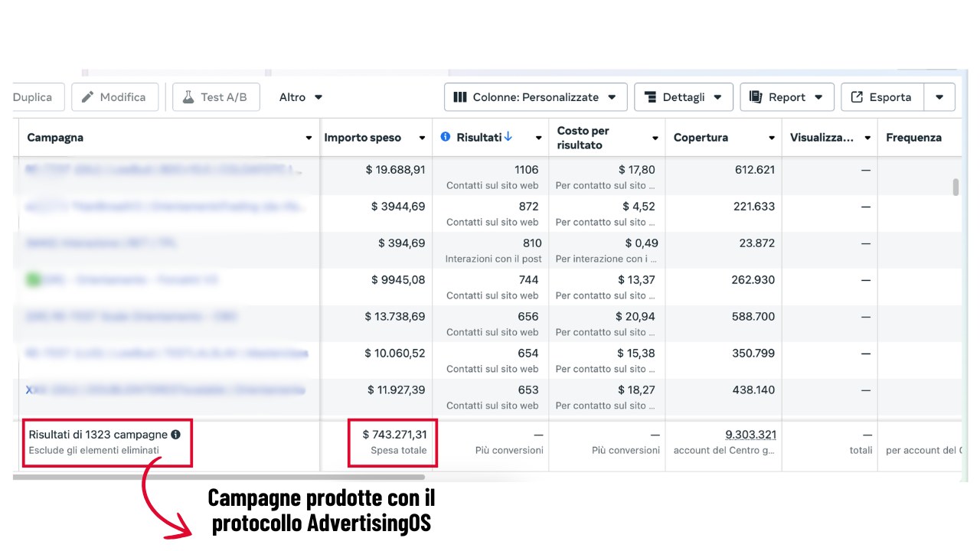980x551 pixels.
Task: Click the 872 results value
Action: point(528,206)
